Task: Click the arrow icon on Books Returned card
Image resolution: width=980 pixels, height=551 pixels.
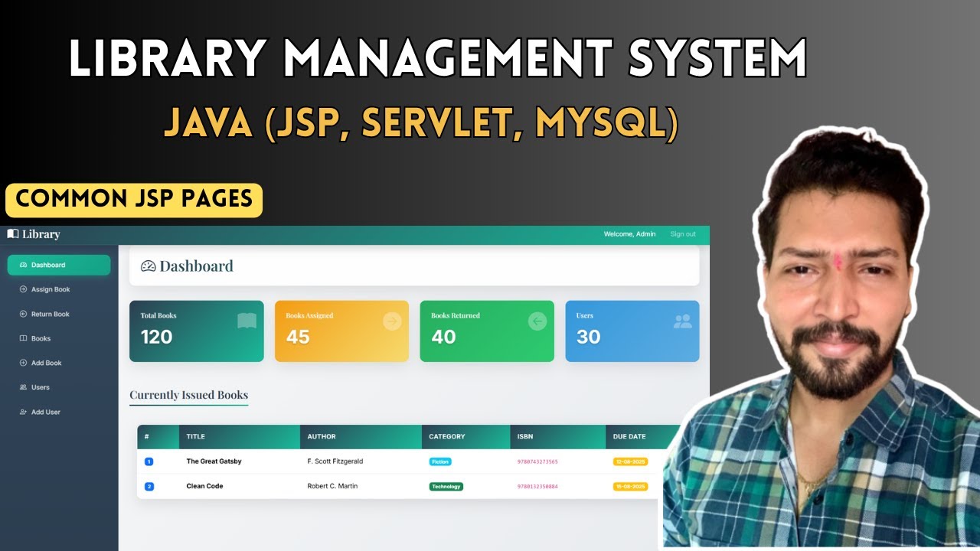Action: [x=537, y=321]
